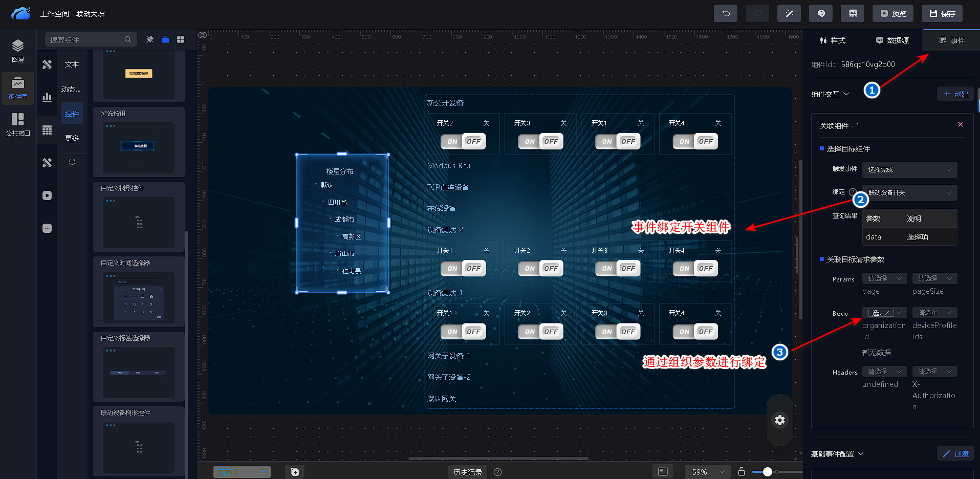Open the 图层 layers panel
980x479 pixels.
[18, 51]
